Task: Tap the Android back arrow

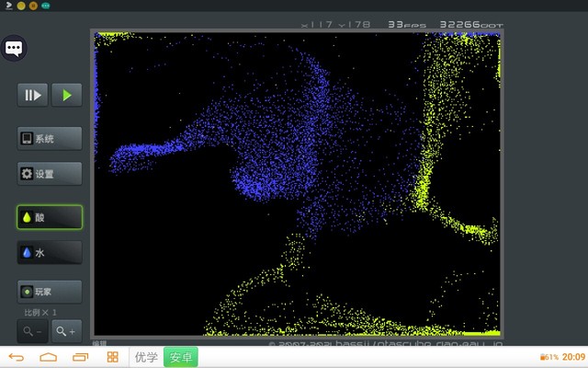Action: (x=16, y=357)
